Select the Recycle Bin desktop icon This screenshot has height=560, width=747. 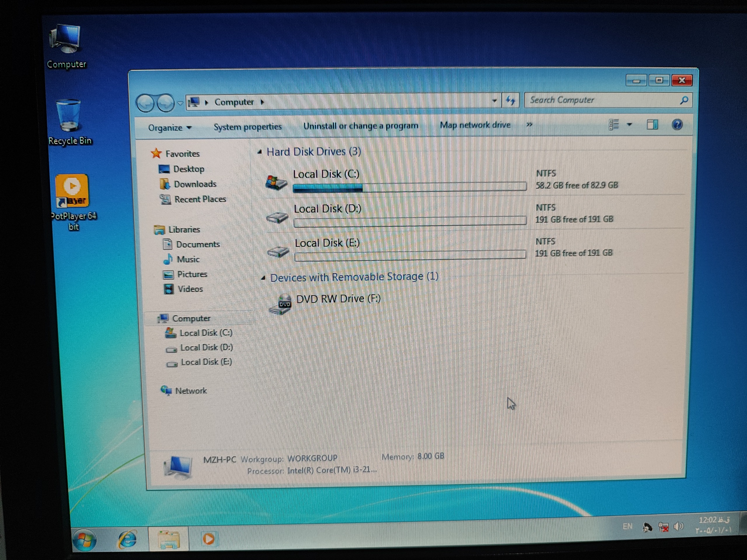(x=69, y=116)
